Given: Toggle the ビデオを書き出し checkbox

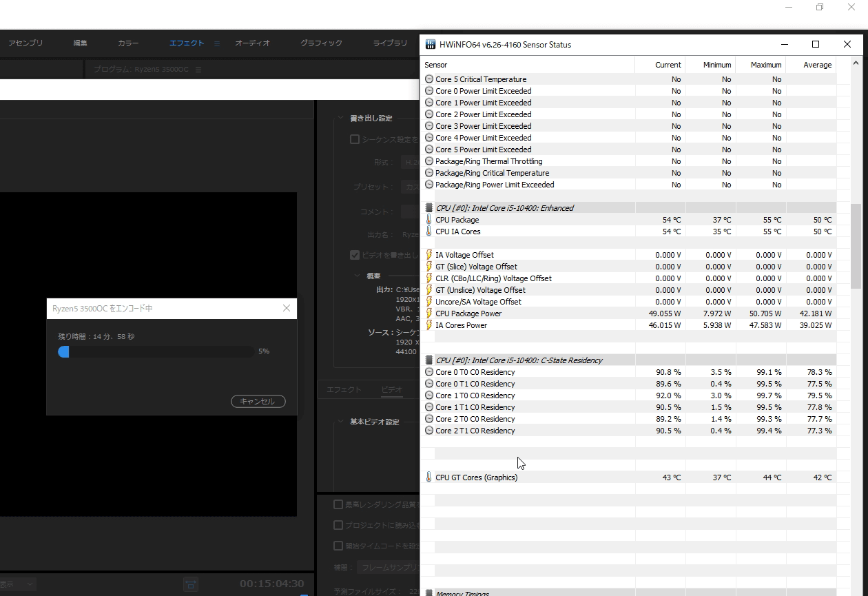Looking at the screenshot, I should (x=355, y=255).
